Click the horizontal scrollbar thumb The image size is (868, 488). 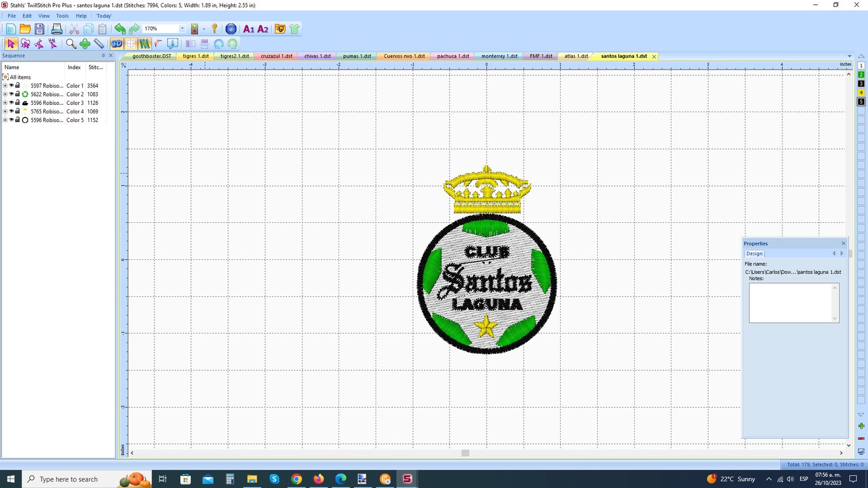click(x=465, y=453)
